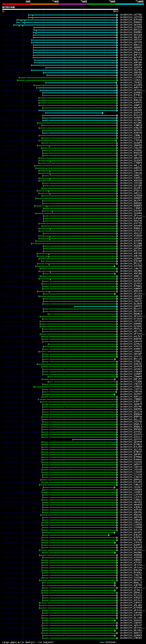Image resolution: width=146 pixels, height=644 pixels.
Task: Select the label UniRef100_B8AII1
Action: tap(131, 45)
